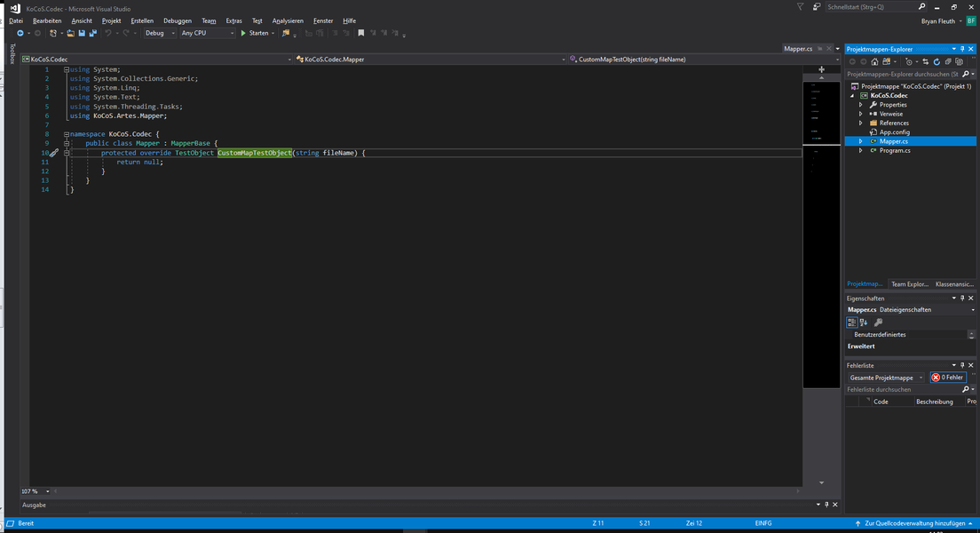Click the Schnellstart search magnifier icon
Screen dimensions: 980x533
click(921, 7)
